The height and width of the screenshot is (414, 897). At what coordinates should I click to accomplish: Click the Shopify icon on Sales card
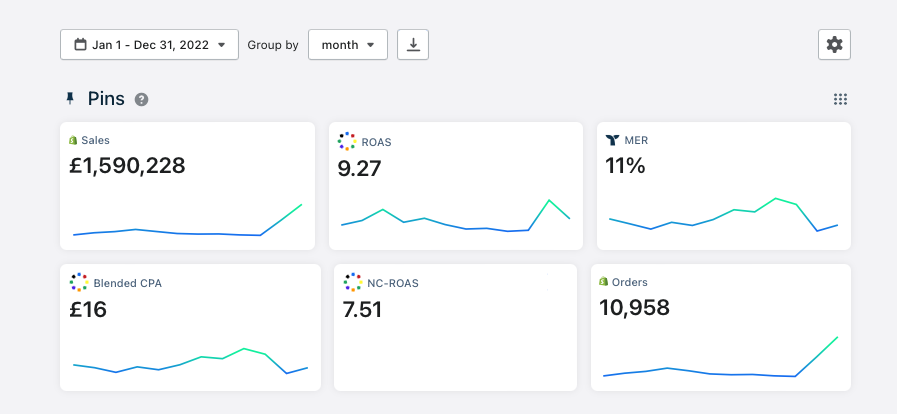tap(73, 141)
